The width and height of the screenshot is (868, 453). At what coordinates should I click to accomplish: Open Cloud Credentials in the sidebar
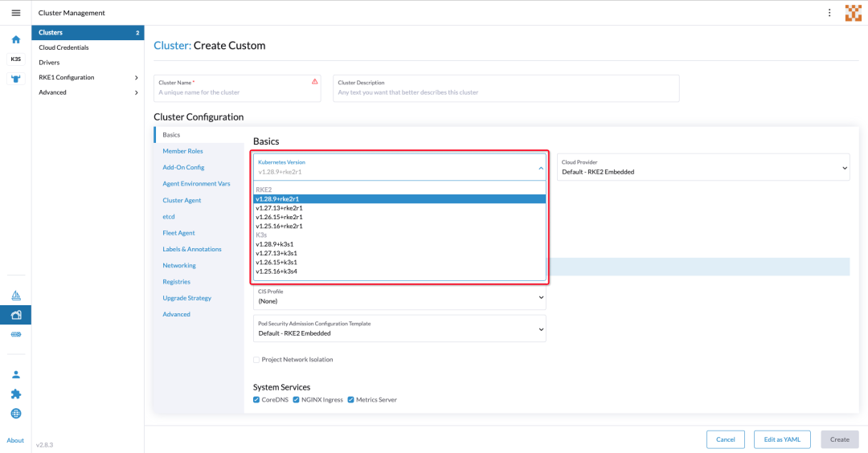(88, 47)
